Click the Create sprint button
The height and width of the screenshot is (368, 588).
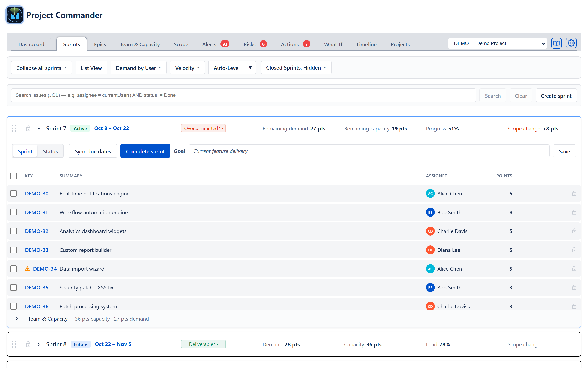(x=556, y=96)
